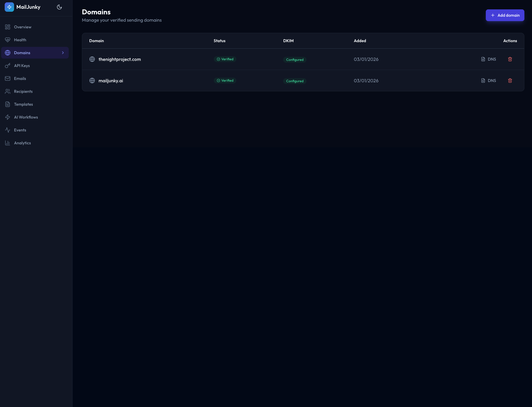Open DNS details for thenightproject.com
This screenshot has width=532, height=407.
pyautogui.click(x=488, y=59)
